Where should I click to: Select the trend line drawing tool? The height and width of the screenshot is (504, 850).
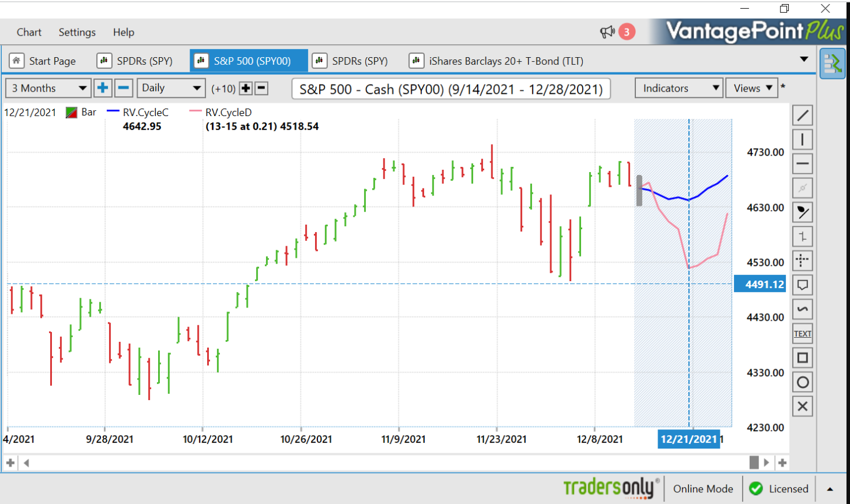(803, 116)
